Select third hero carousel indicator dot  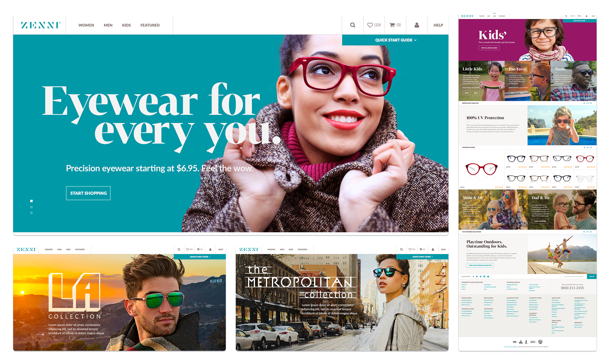pyautogui.click(x=31, y=213)
